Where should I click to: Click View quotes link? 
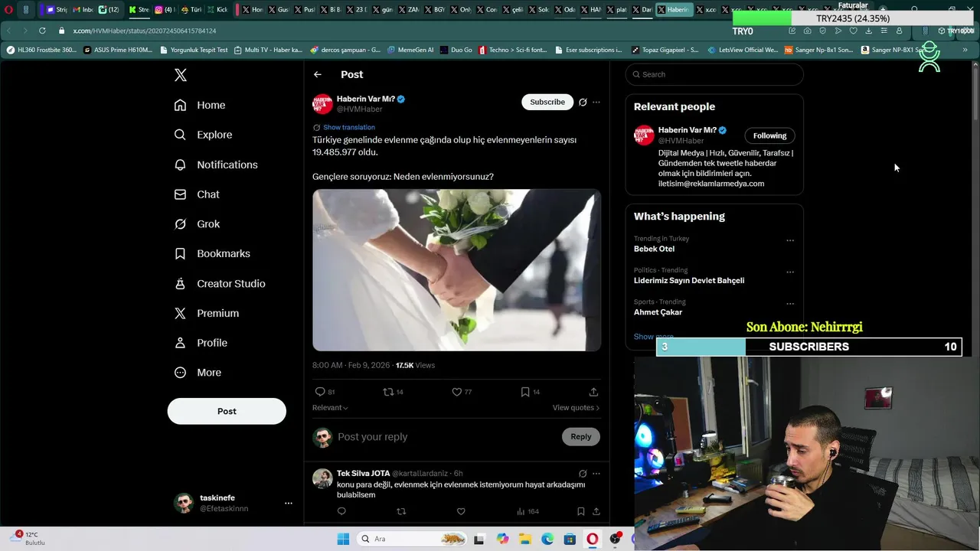pyautogui.click(x=576, y=408)
